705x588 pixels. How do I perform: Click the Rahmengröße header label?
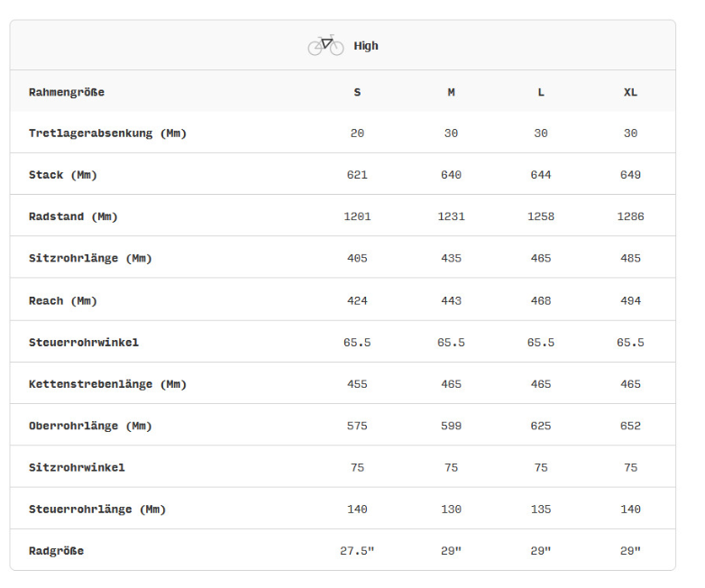[67, 92]
